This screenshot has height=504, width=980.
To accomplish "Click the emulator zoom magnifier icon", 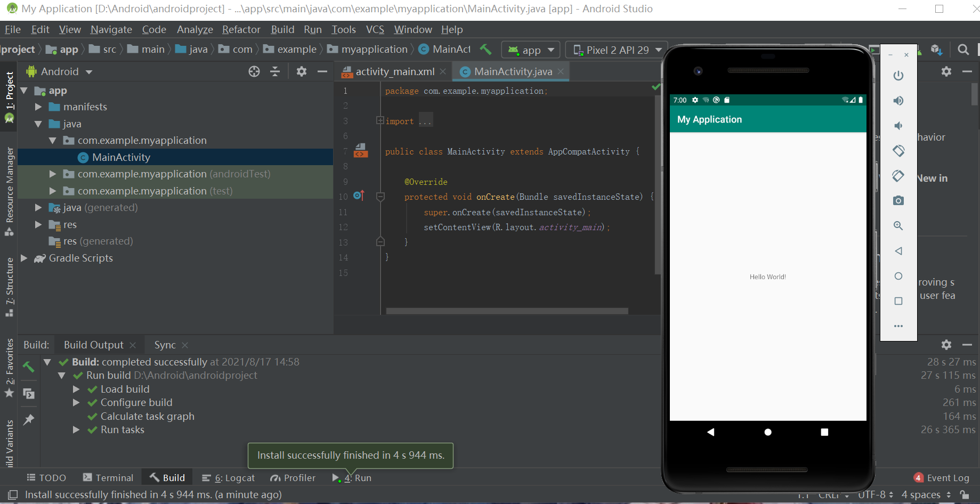I will point(898,226).
